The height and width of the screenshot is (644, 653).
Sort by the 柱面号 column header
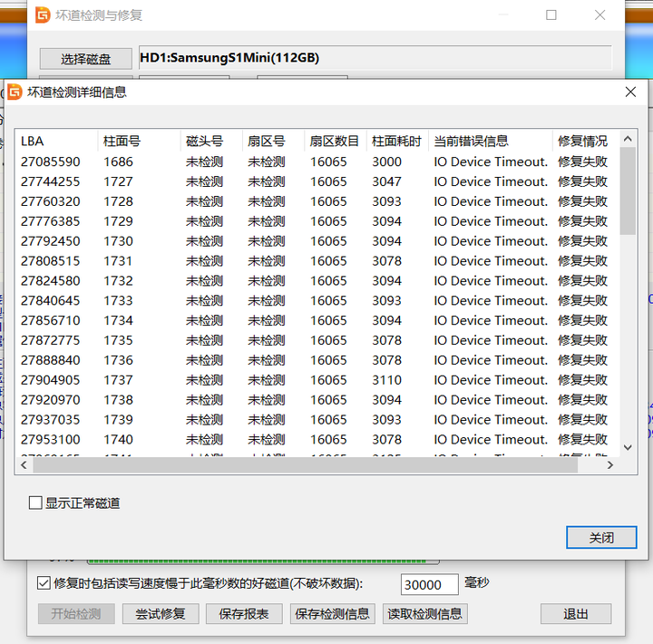pyautogui.click(x=139, y=141)
